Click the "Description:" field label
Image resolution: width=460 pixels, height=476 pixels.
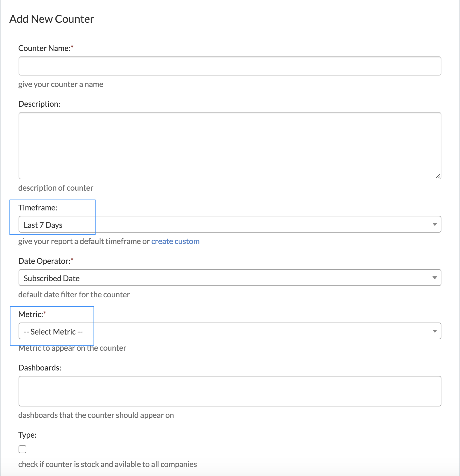[x=39, y=104]
